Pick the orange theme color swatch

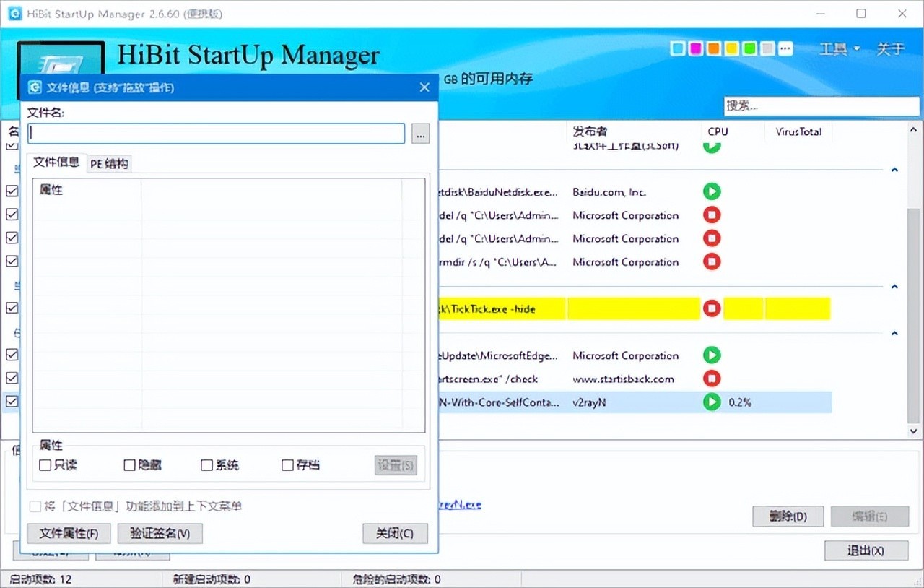point(713,48)
